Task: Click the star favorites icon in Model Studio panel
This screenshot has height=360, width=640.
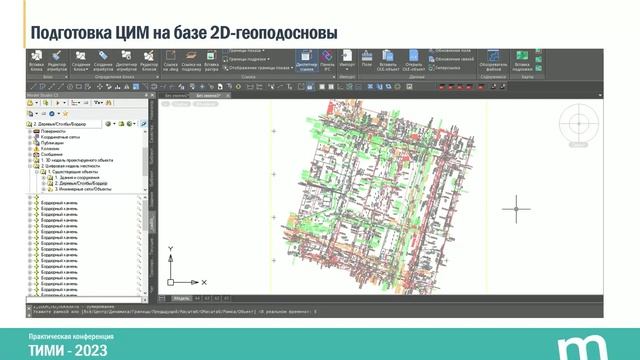Action: [65, 113]
